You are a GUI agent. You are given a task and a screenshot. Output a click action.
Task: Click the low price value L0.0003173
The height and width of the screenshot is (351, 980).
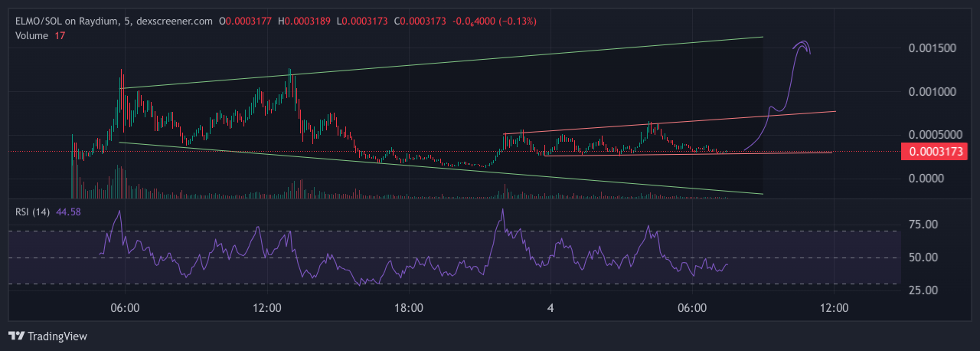pyautogui.click(x=364, y=21)
